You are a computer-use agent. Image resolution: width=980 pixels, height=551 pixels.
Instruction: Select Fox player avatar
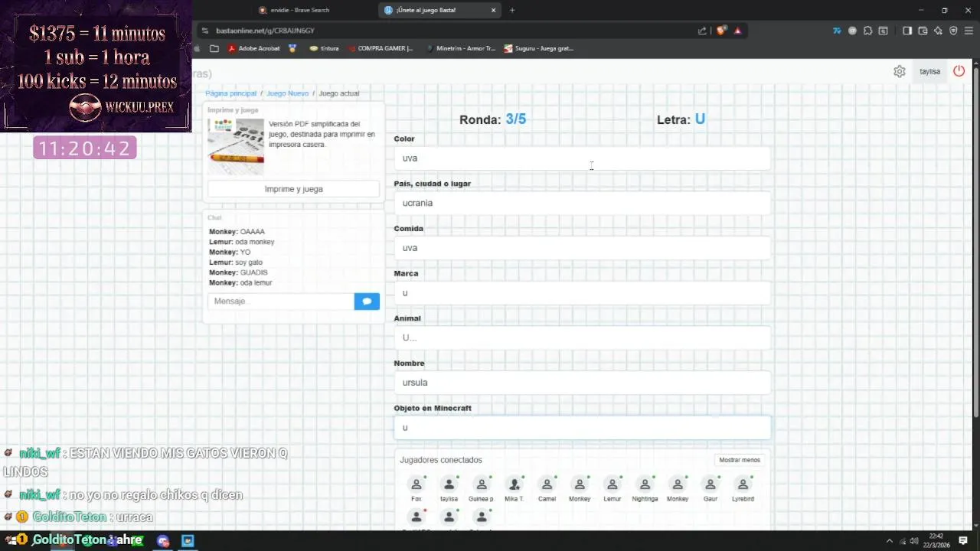coord(416,484)
